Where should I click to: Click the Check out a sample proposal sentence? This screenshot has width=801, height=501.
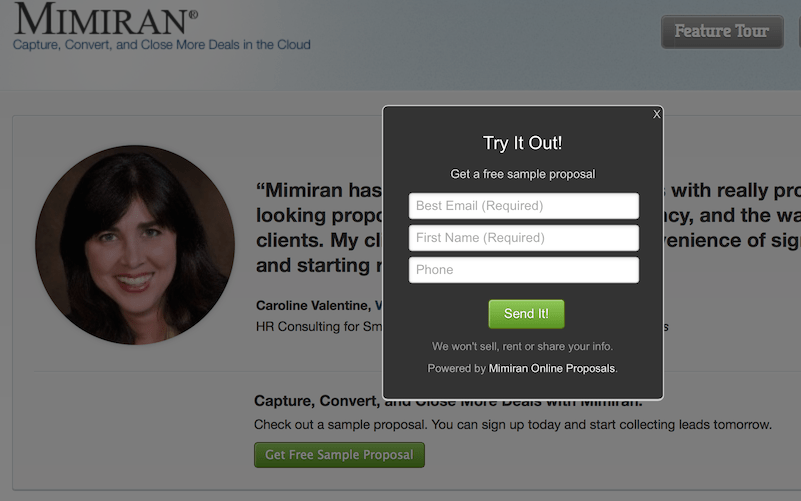[513, 424]
